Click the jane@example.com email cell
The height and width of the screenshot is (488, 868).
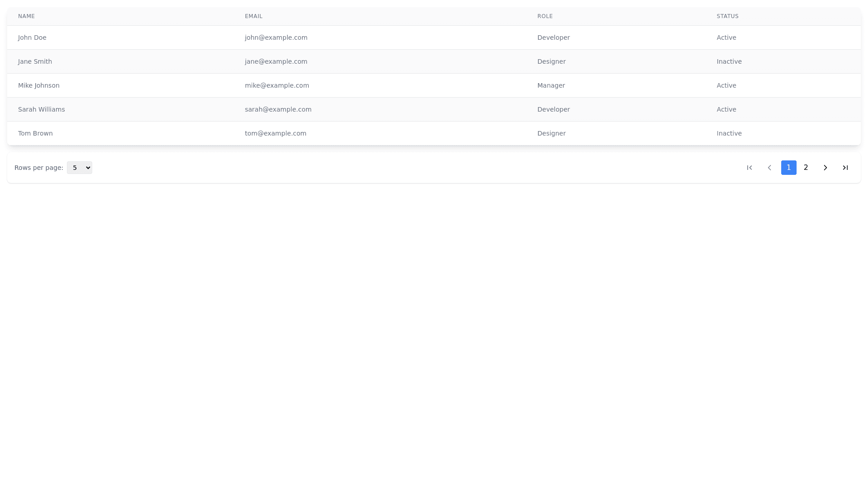click(276, 61)
